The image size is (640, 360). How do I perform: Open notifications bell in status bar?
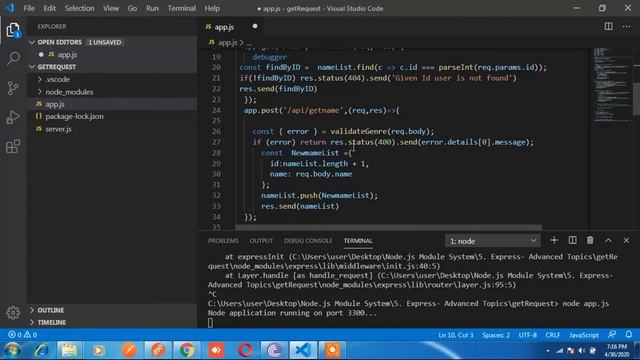629,335
